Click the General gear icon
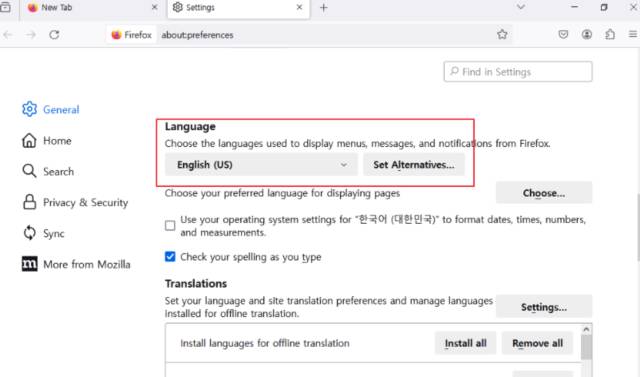The image size is (640, 377). pyautogui.click(x=29, y=109)
